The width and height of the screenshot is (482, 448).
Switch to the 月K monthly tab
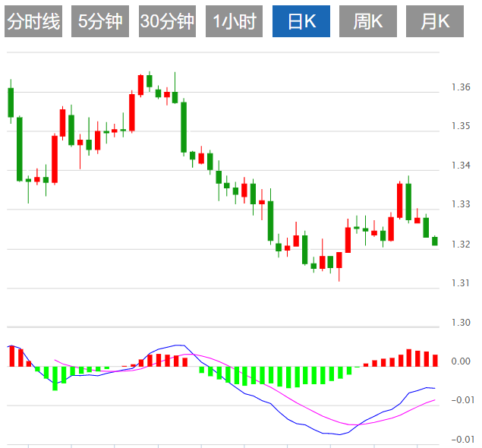tap(435, 21)
